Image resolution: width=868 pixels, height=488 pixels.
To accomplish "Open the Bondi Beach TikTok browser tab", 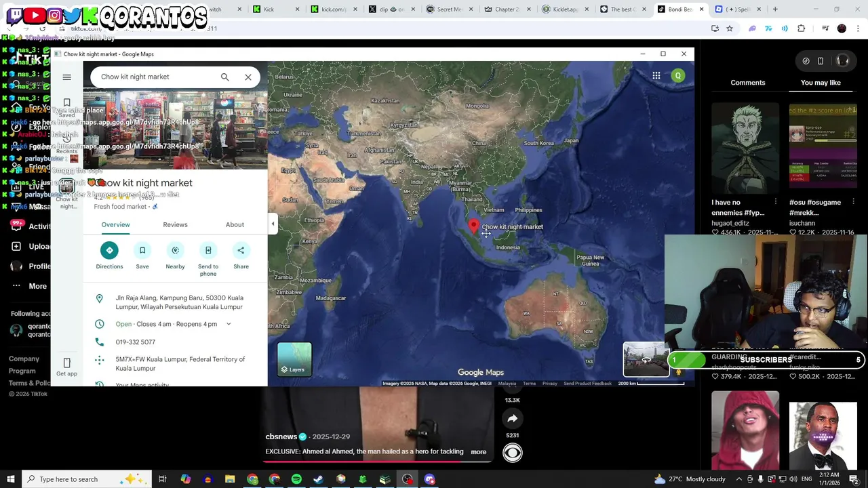I will (x=680, y=9).
